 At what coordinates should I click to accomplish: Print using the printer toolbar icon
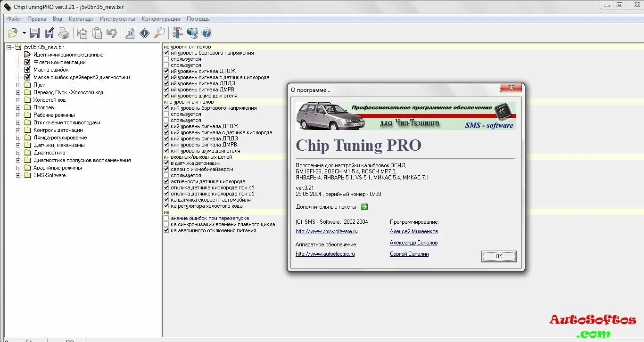[64, 33]
